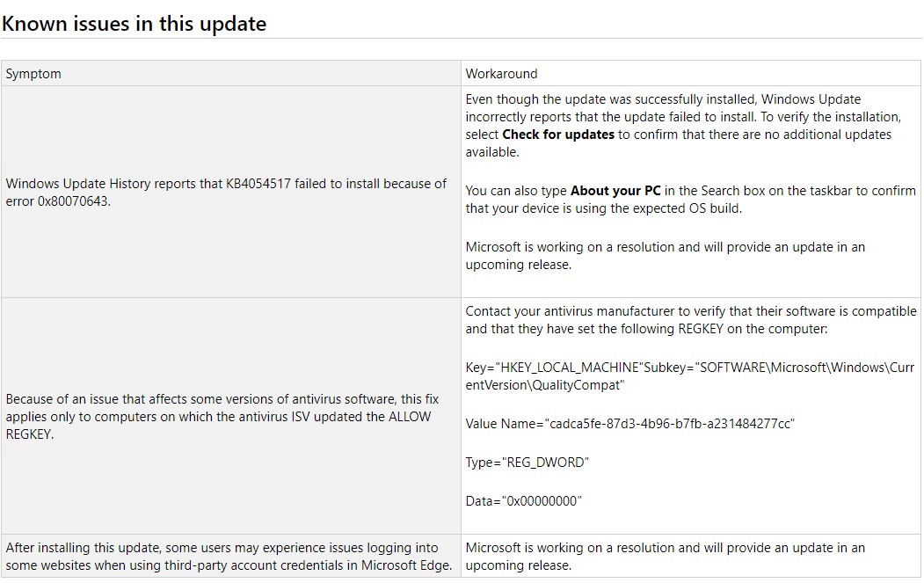Click the bold 'Check for updates' text
Screen dimensions: 924x583
pyautogui.click(x=558, y=135)
